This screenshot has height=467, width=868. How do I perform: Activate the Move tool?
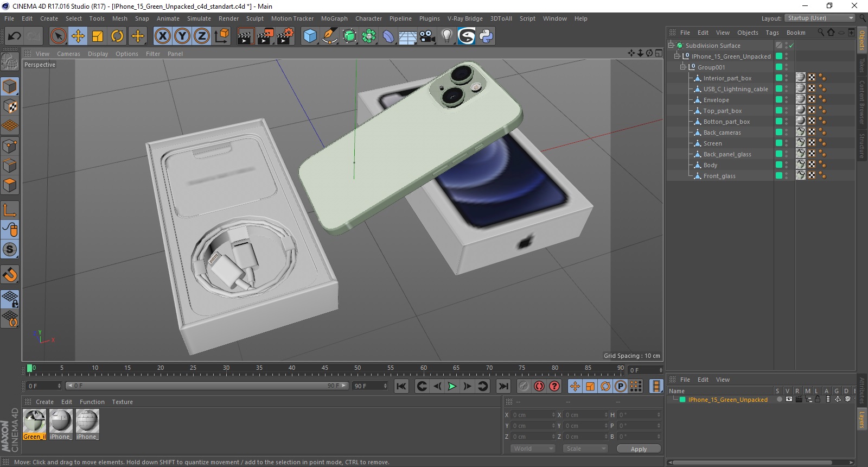pos(78,36)
